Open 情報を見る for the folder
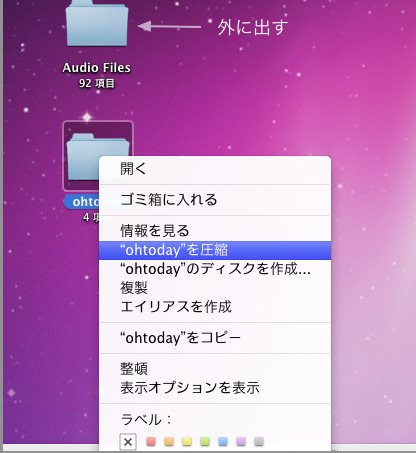 click(215, 231)
